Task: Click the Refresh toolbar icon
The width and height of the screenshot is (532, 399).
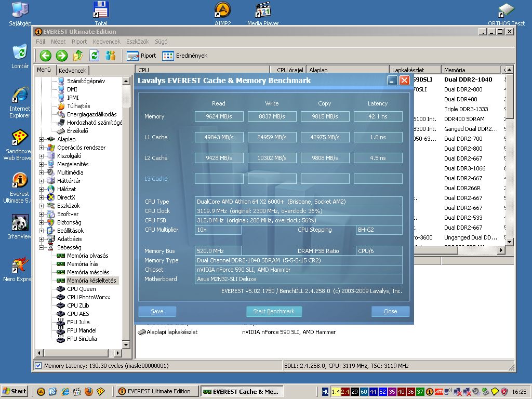Action: [x=95, y=56]
